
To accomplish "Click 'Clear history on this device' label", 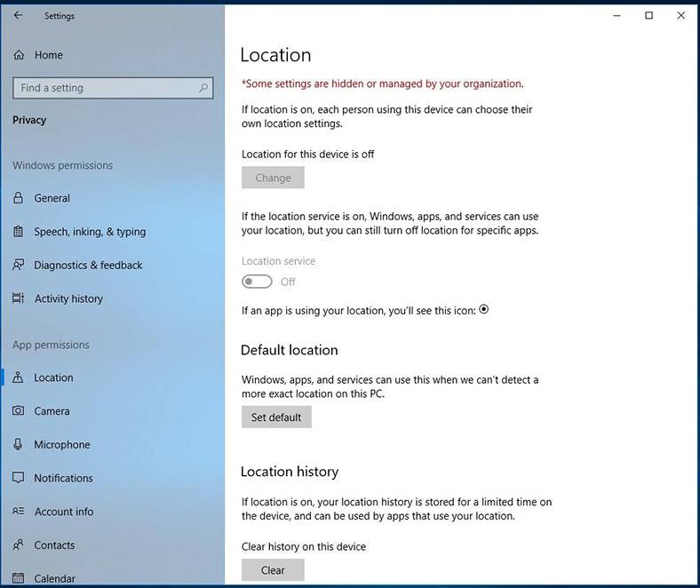I will (x=304, y=546).
